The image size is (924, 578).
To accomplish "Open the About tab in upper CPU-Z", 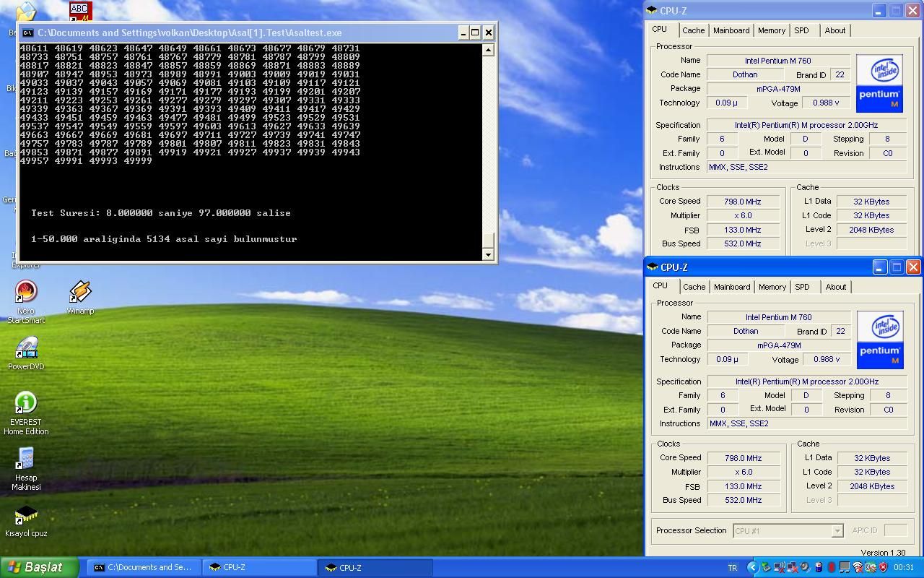I will 835,30.
